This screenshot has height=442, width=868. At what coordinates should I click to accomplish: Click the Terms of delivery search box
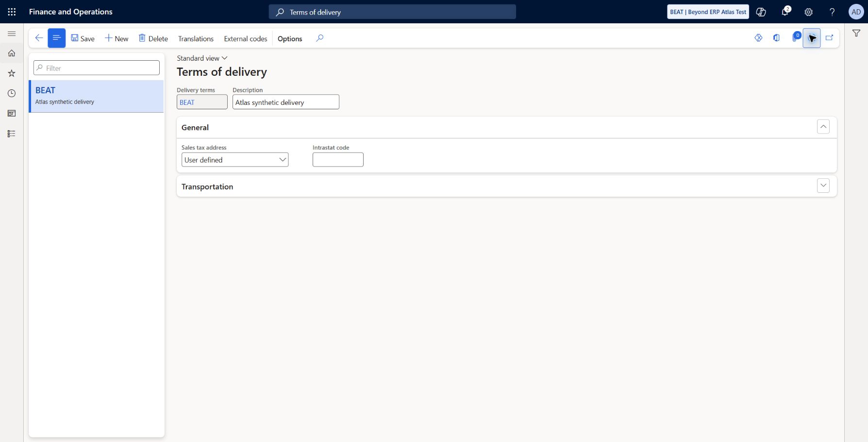[x=392, y=12]
